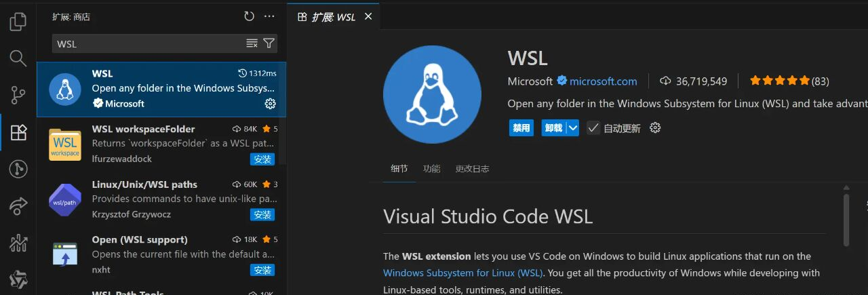868x295 pixels.
Task: Click the 扩展: 商店 panel title
Action: pos(72,17)
